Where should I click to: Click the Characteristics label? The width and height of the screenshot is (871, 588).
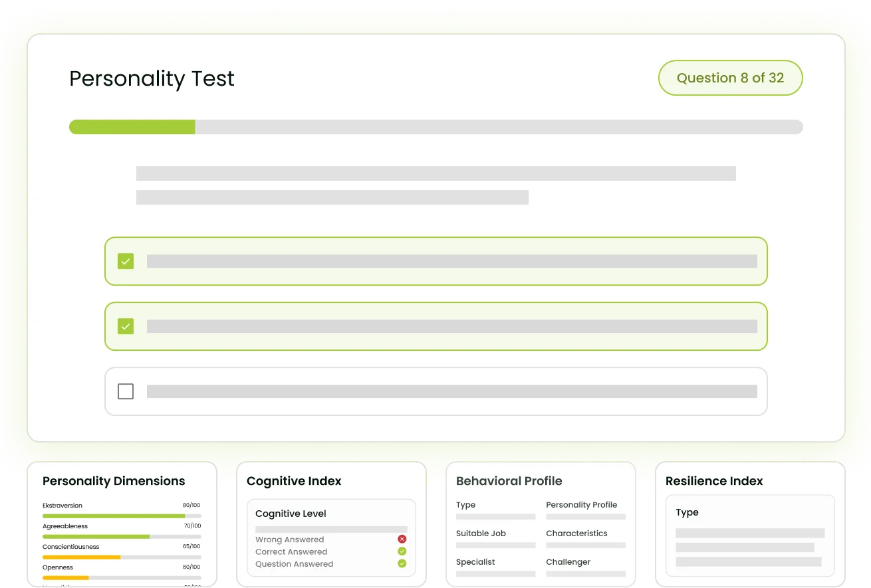click(576, 534)
